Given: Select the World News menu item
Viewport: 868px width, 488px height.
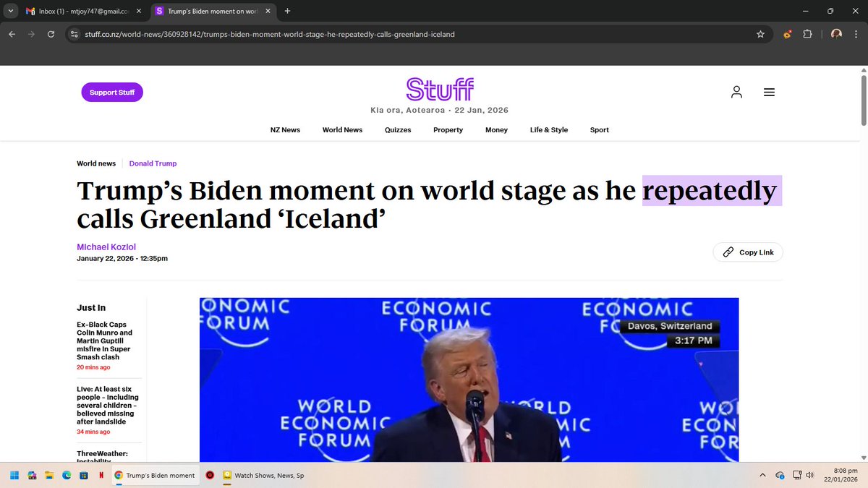Looking at the screenshot, I should point(342,130).
